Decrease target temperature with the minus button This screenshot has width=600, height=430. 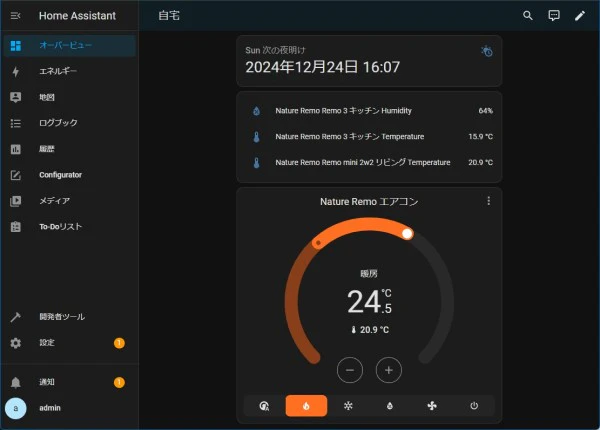point(350,370)
